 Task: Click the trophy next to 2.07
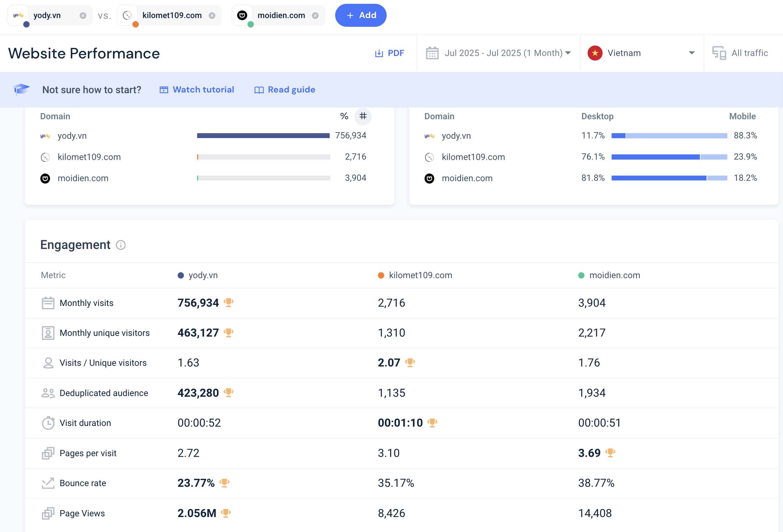pyautogui.click(x=410, y=362)
